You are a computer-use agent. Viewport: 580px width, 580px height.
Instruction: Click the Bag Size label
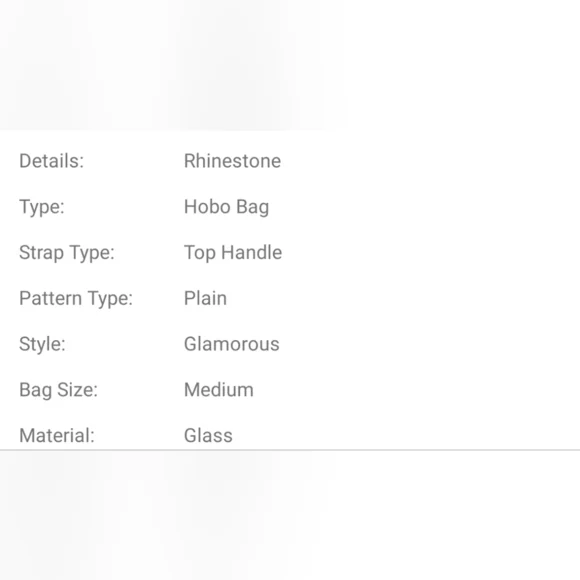(58, 390)
